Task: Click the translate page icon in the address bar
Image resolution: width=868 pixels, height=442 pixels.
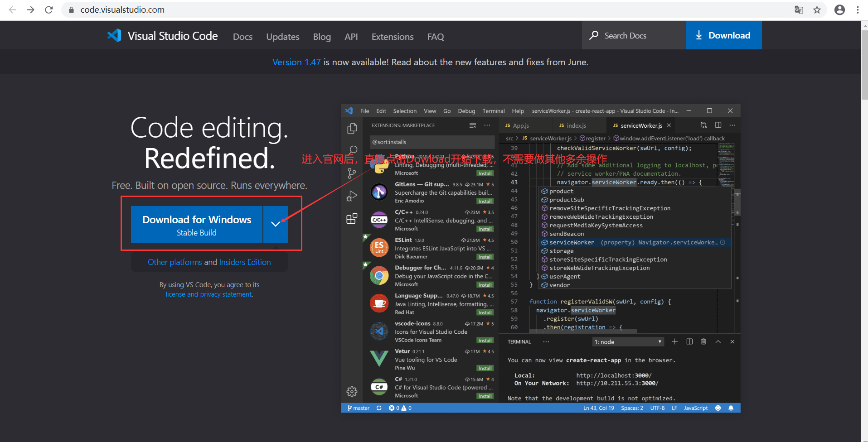Action: tap(799, 10)
